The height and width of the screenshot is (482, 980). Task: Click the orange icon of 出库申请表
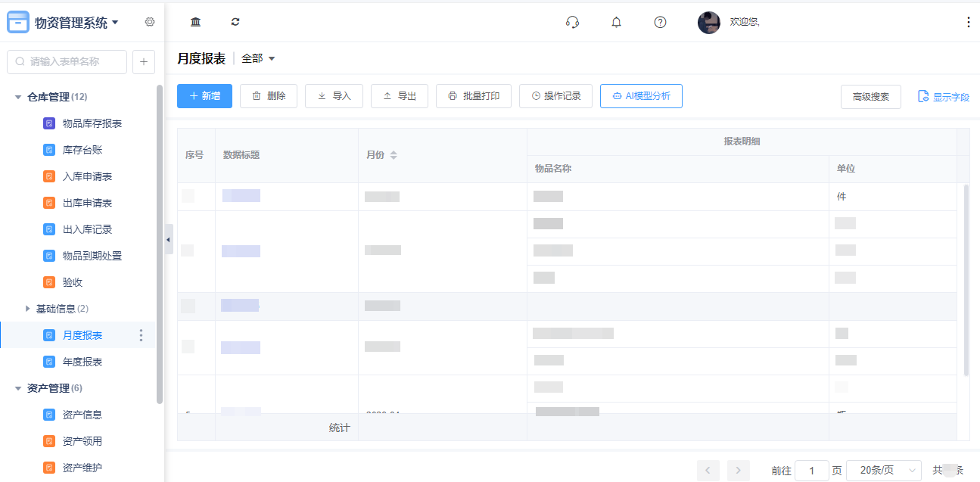[x=49, y=203]
